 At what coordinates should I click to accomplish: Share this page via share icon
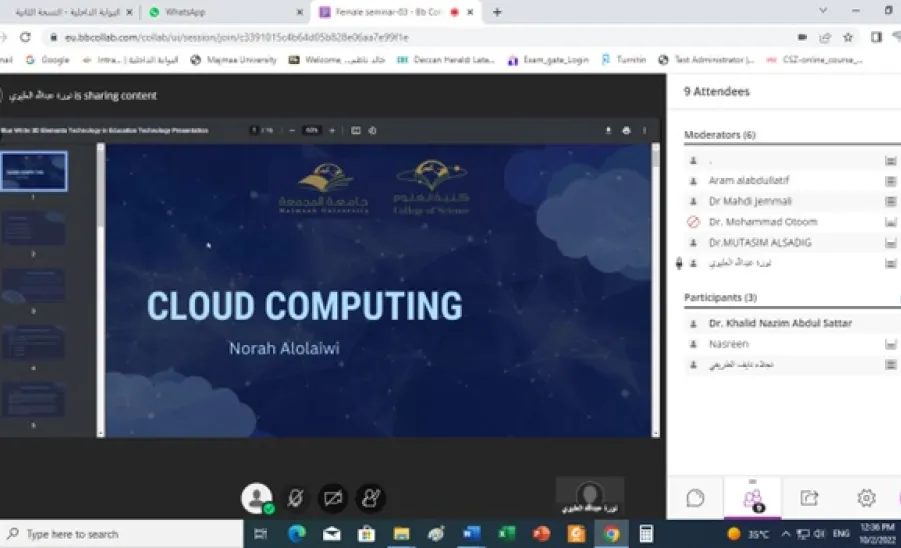coord(825,37)
